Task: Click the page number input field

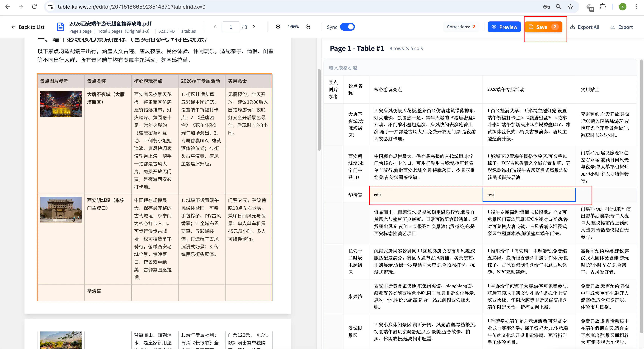Action: click(231, 27)
